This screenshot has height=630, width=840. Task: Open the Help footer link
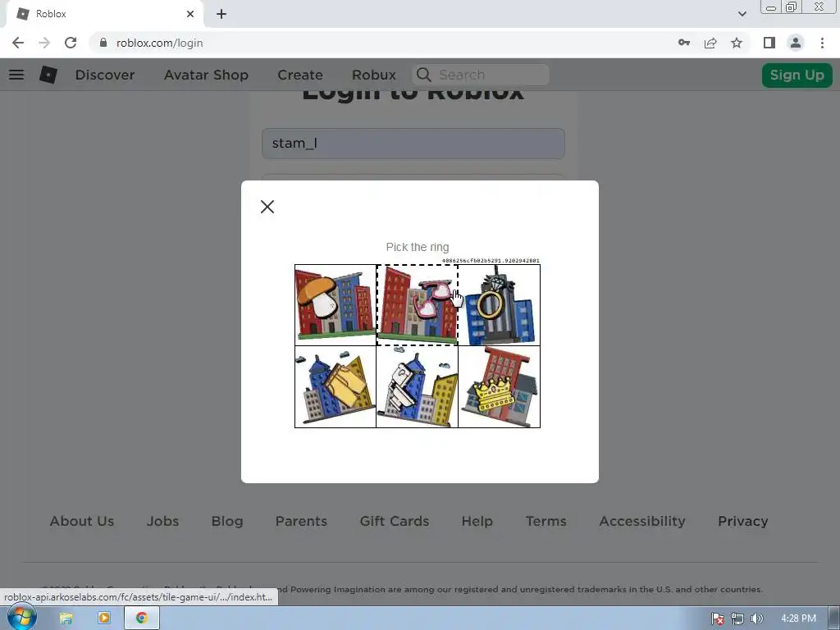pyautogui.click(x=477, y=521)
